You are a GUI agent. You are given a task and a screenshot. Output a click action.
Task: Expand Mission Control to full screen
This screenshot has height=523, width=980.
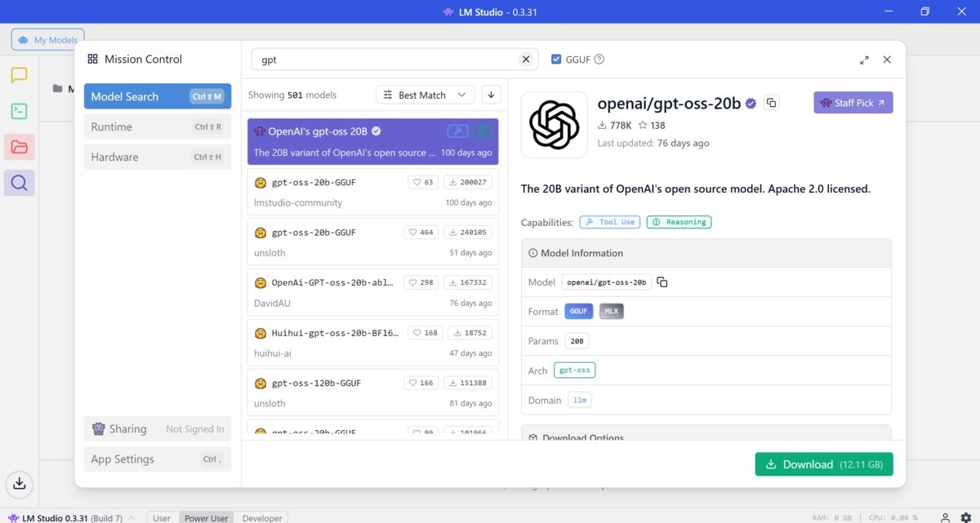click(864, 60)
